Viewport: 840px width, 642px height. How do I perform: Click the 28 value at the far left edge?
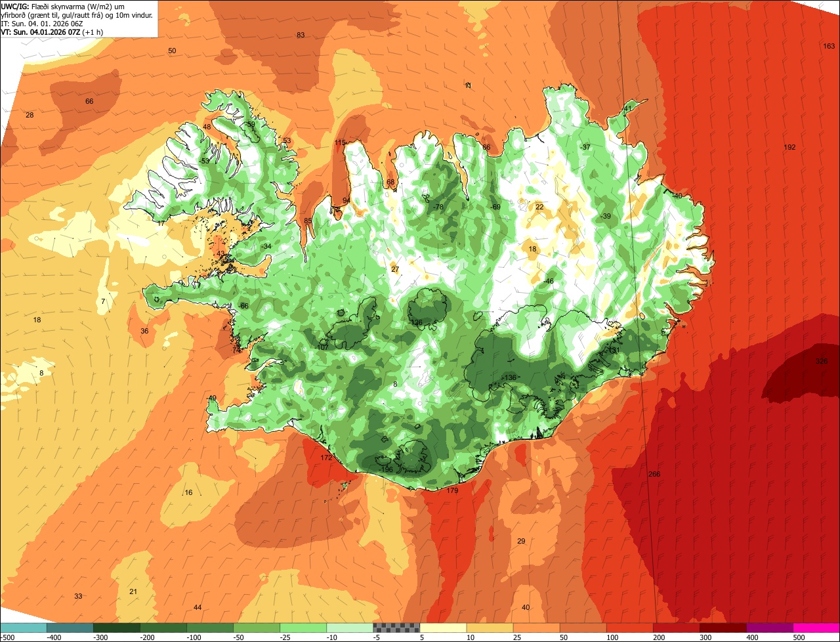[x=30, y=115]
